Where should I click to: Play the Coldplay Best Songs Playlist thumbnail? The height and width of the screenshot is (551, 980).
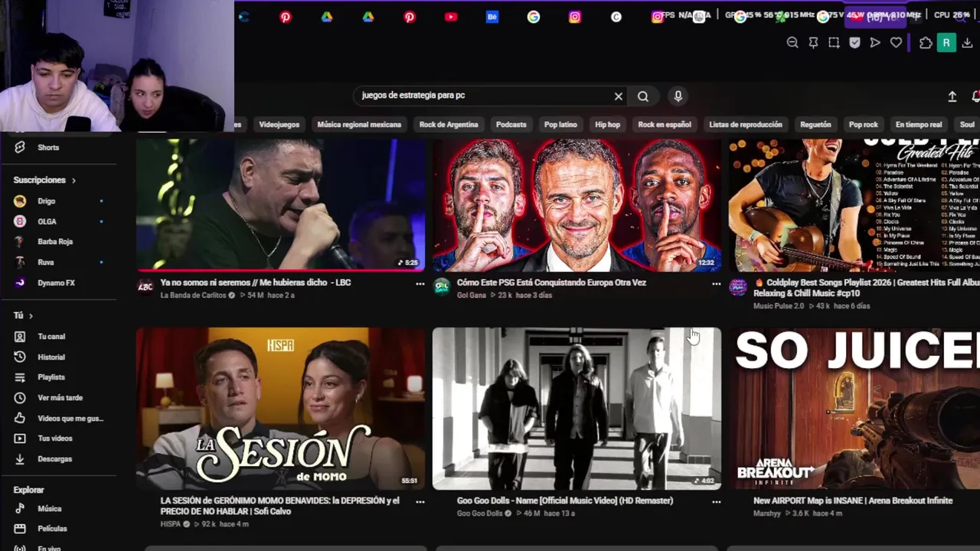(854, 205)
